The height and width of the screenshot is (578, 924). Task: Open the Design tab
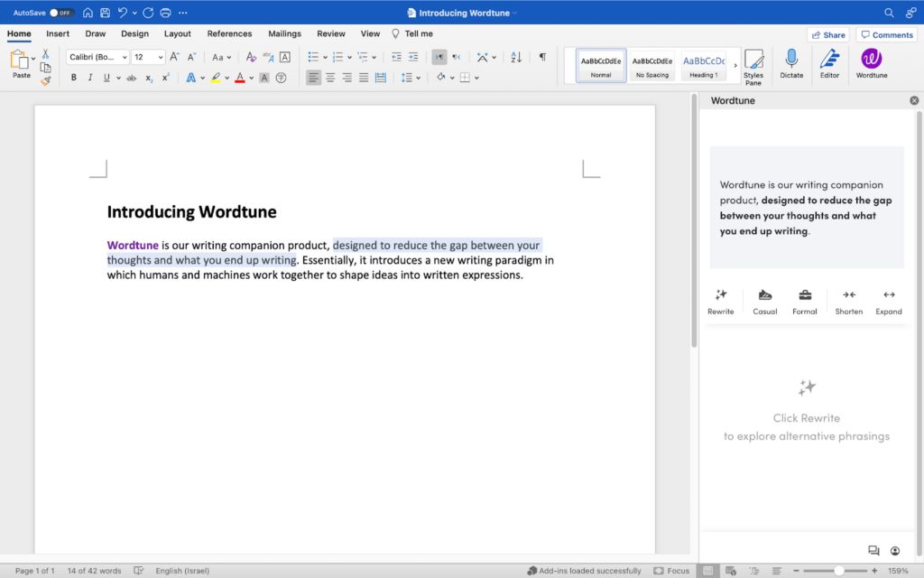(135, 33)
